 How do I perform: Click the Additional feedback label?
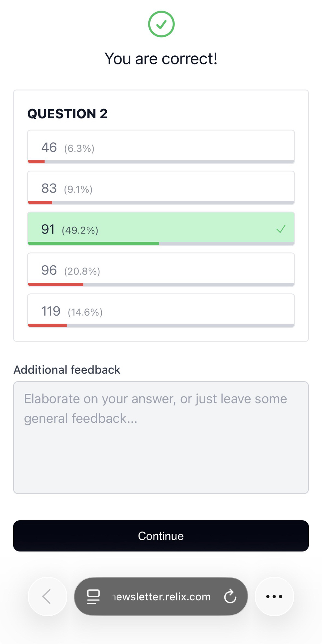click(67, 370)
